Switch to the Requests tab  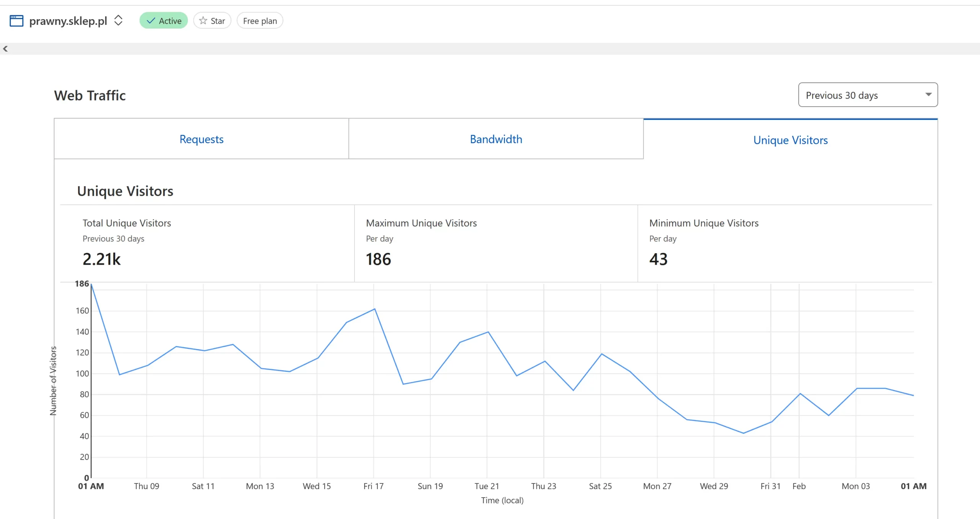201,139
